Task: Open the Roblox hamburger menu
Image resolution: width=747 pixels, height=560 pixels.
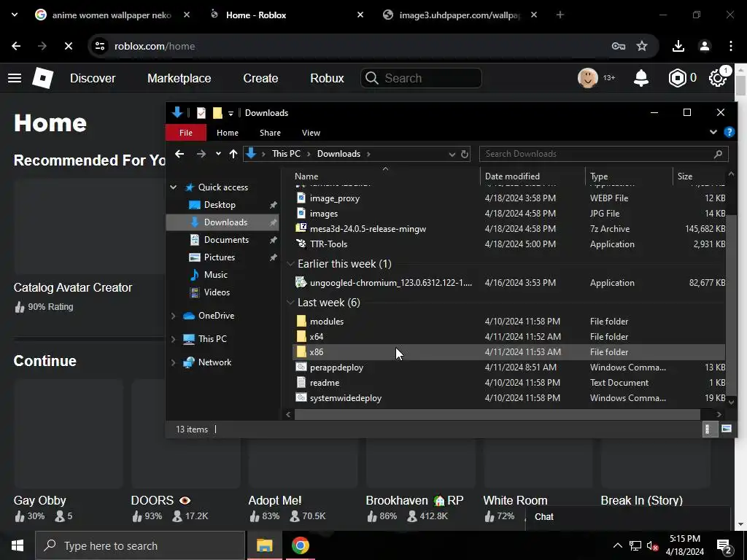Action: click(x=15, y=78)
